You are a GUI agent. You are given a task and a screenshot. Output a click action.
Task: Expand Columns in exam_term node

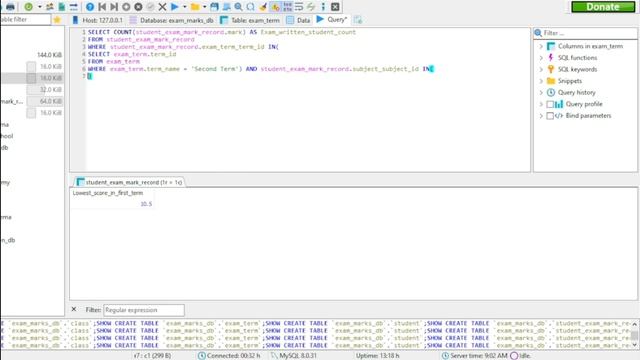tap(541, 47)
